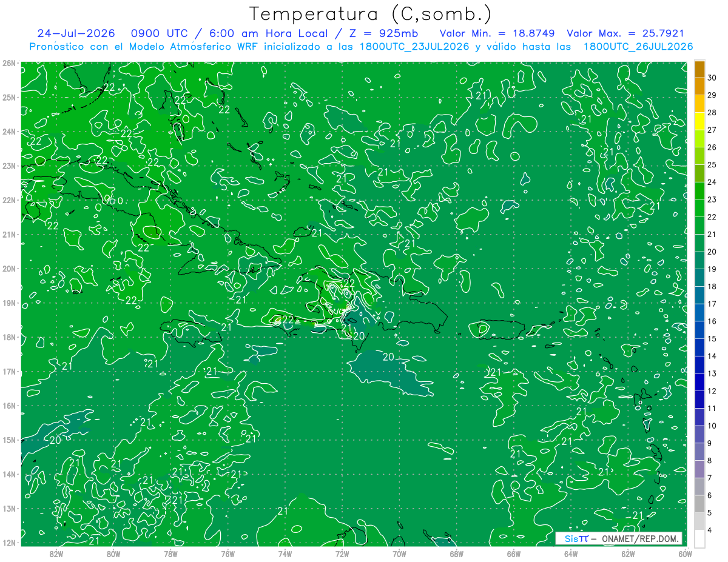Click the 22N latitude label
This screenshot has width=728, height=562.
click(x=9, y=200)
